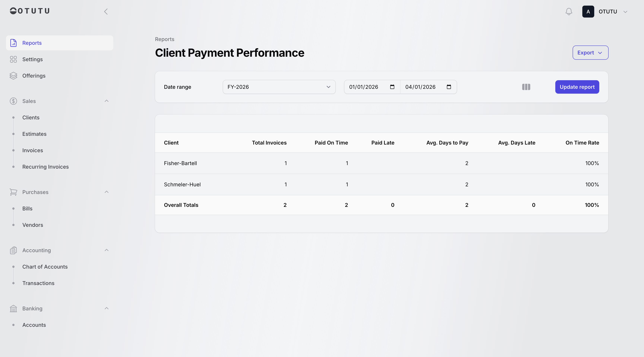
Task: Click the Reports document icon
Action: click(x=13, y=43)
